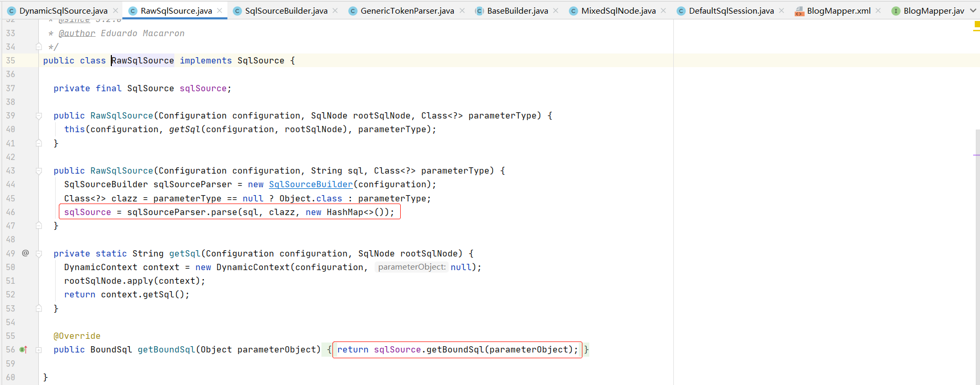Click the DefaultSqlSession.java class icon
Viewport: 980px width, 385px height.
tap(681, 10)
